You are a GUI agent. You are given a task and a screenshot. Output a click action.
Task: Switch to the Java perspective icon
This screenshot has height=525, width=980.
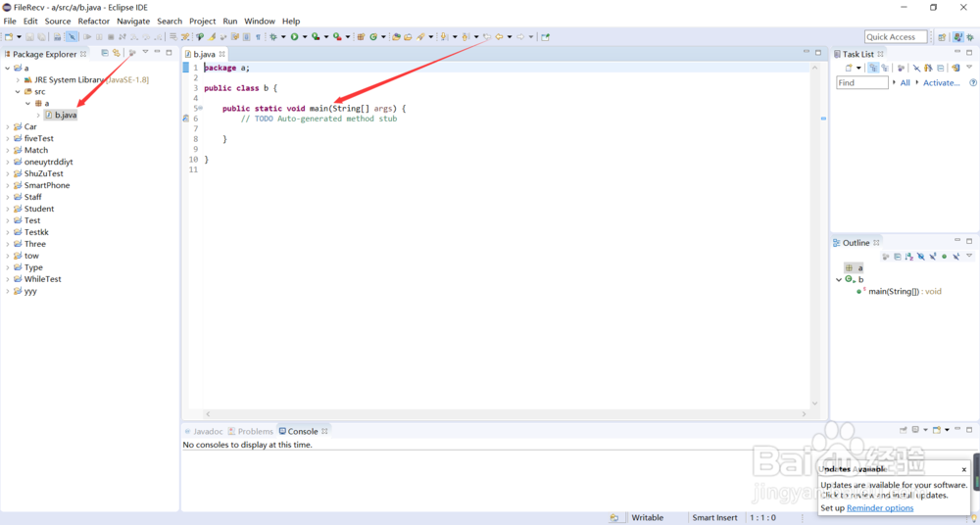(958, 37)
